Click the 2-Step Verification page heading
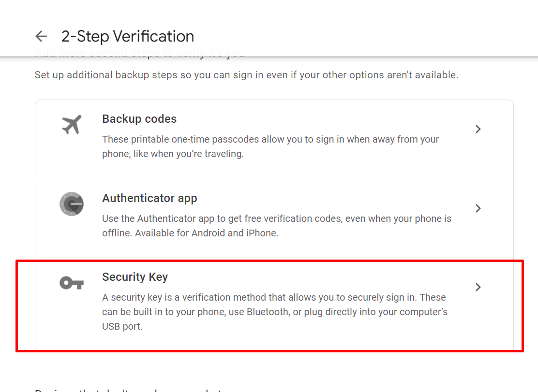 128,36
